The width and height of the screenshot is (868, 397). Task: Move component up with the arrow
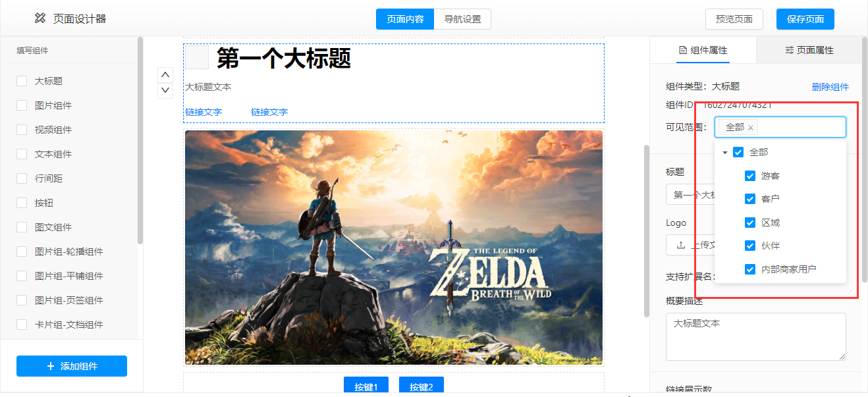(x=165, y=74)
